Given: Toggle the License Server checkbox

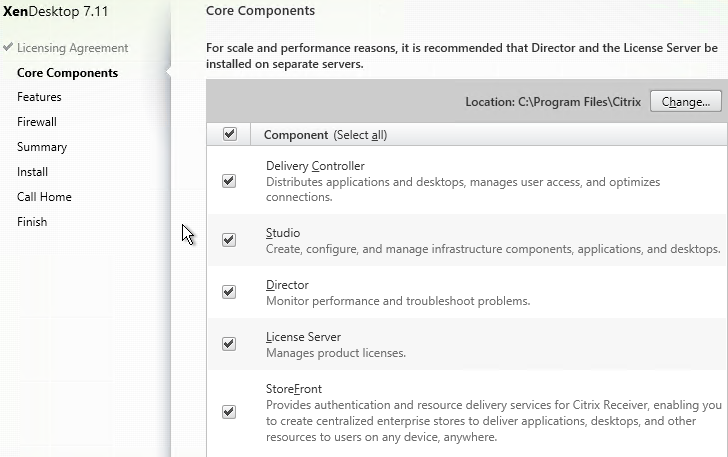Looking at the screenshot, I should coord(229,344).
